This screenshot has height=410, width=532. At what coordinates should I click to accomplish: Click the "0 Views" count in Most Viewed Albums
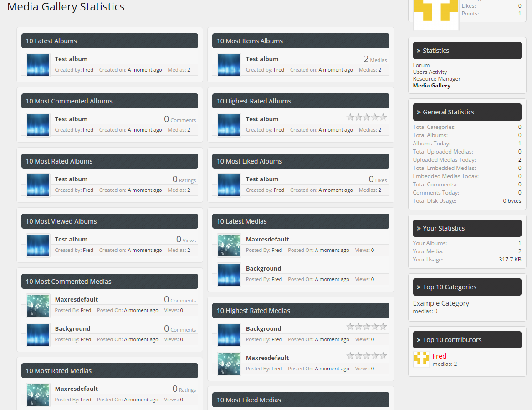pyautogui.click(x=186, y=239)
